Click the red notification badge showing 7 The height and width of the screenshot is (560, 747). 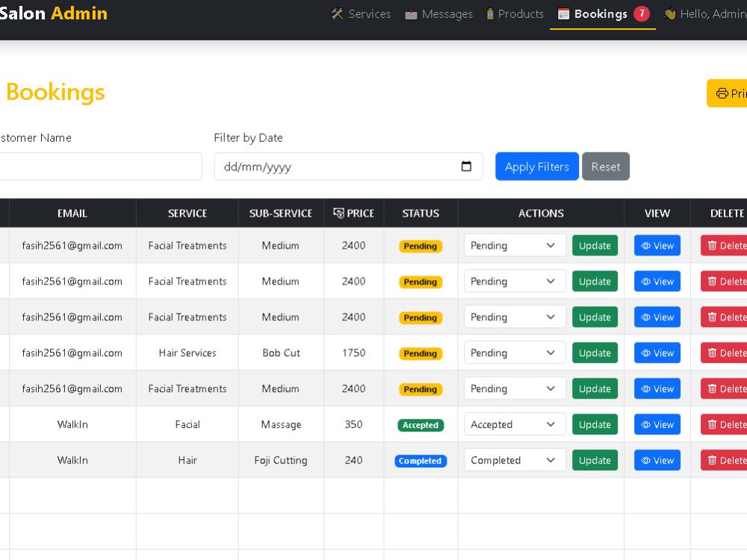642,13
